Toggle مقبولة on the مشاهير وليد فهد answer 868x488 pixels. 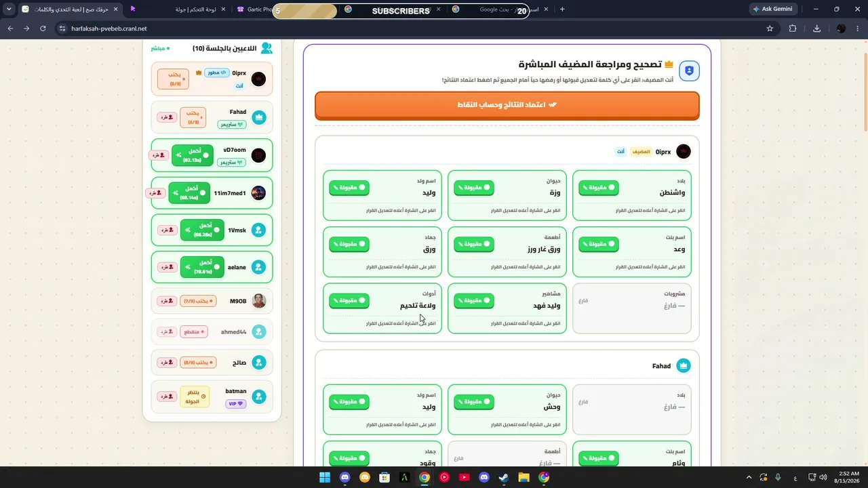(474, 300)
